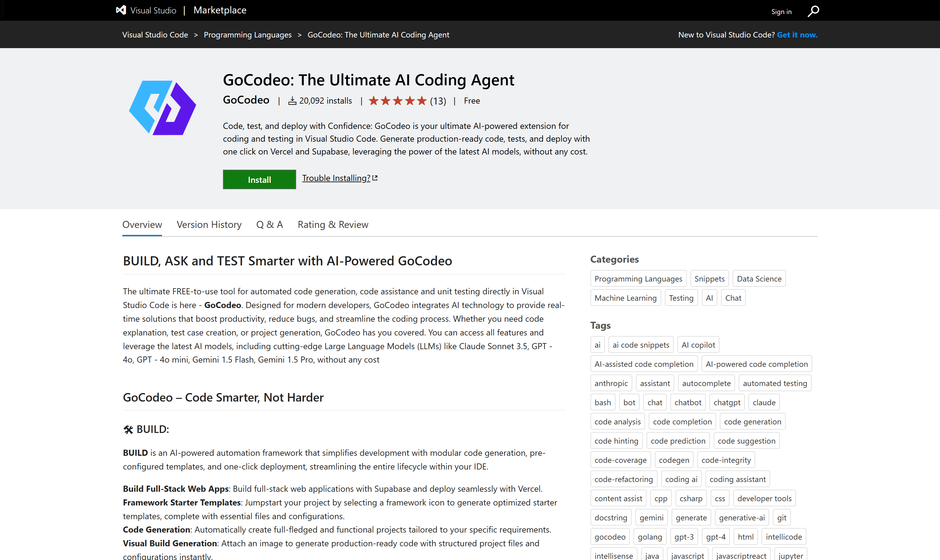Click the installs download icon
The image size is (940, 560).
[292, 101]
